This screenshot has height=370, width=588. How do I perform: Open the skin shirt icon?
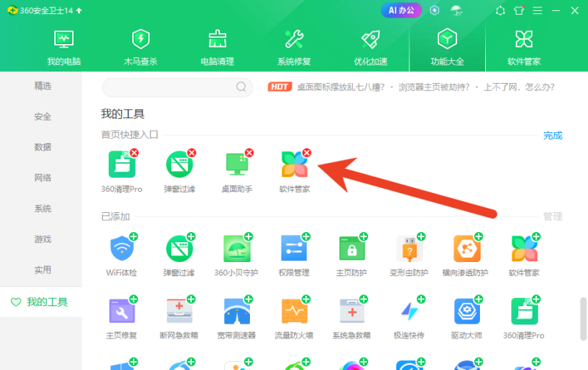pos(519,10)
